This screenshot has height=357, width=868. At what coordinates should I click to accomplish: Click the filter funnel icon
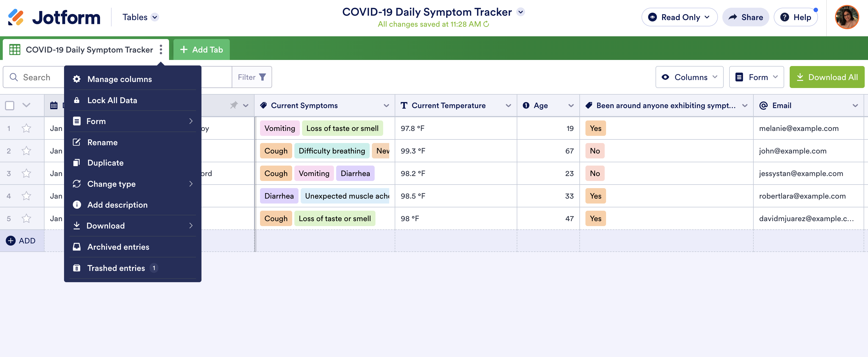[x=262, y=77]
